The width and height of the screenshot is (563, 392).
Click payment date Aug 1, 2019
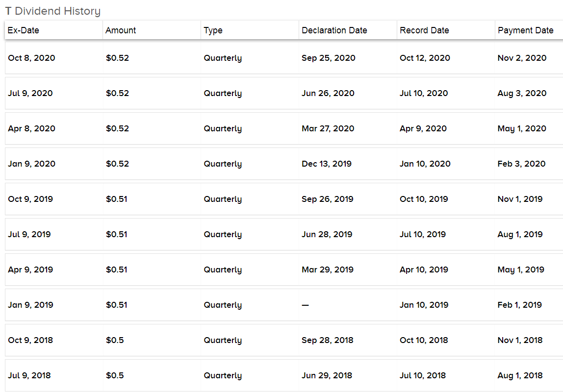pos(520,235)
